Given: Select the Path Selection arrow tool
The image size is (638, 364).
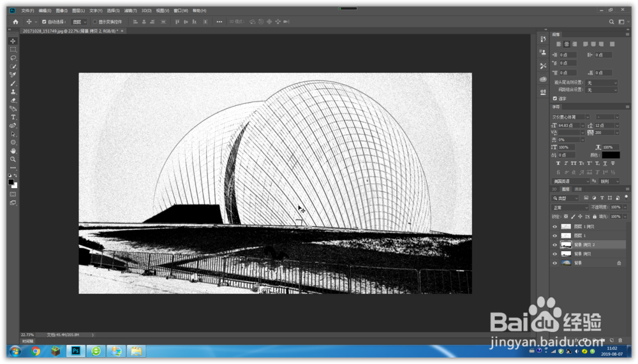Looking at the screenshot, I should pos(13,134).
